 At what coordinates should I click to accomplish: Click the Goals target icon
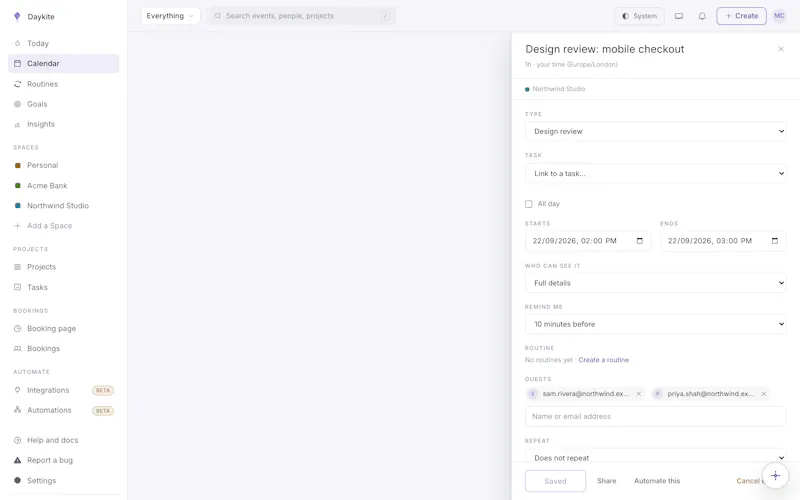(x=17, y=104)
